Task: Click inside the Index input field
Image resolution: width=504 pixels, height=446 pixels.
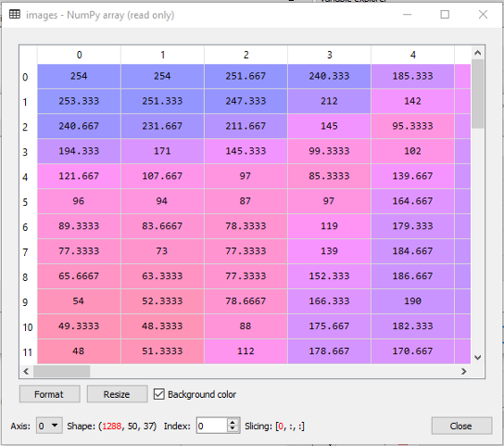Action: click(x=212, y=426)
